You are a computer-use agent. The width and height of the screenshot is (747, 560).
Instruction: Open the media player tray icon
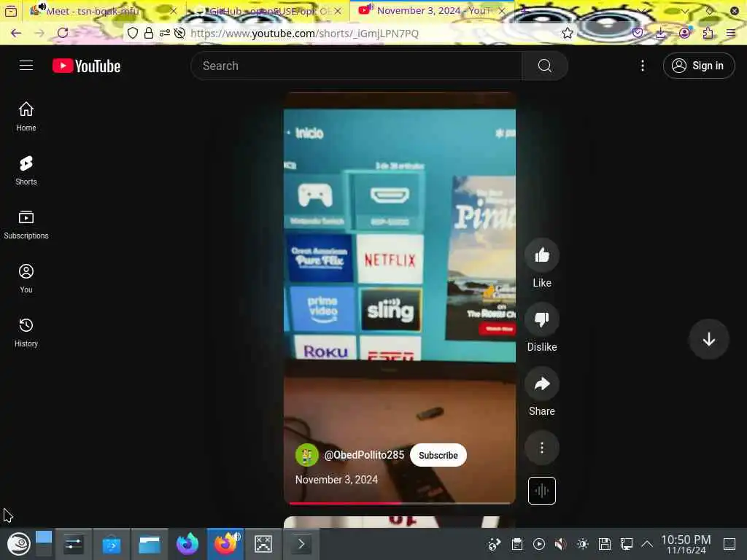[x=539, y=544]
